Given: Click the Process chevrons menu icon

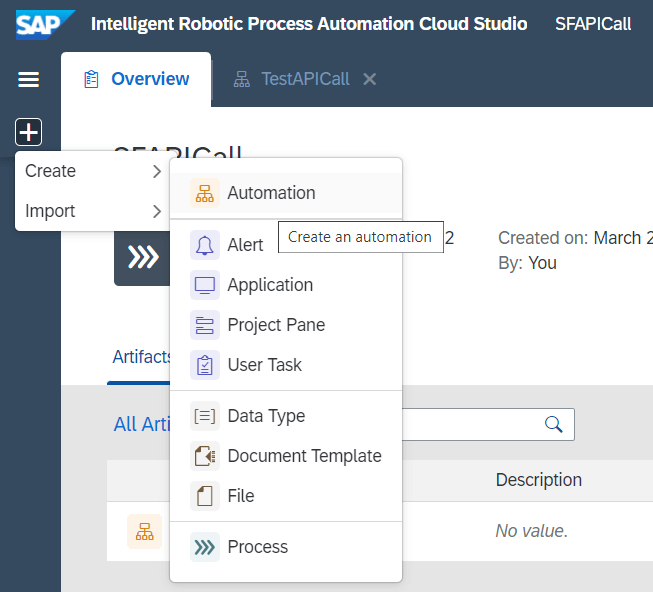Looking at the screenshot, I should 204,547.
